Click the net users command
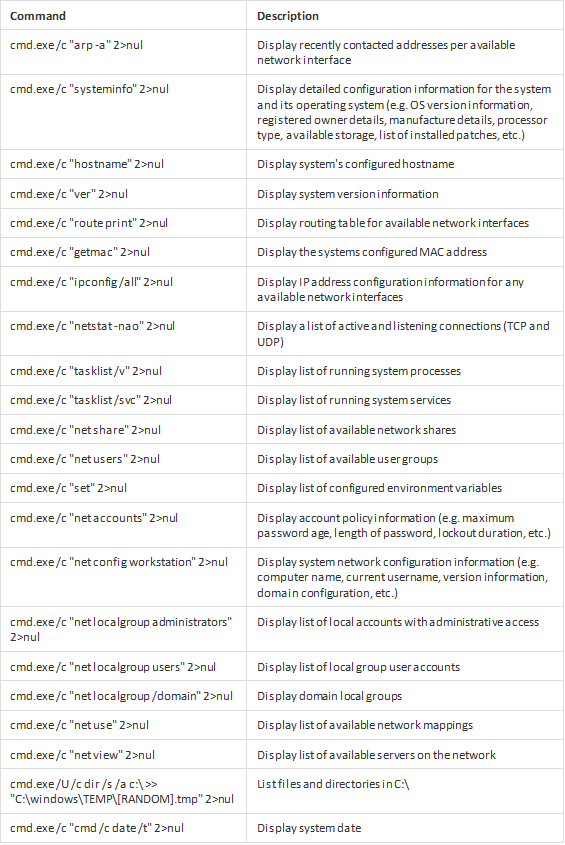This screenshot has height=845, width=565. pos(85,459)
